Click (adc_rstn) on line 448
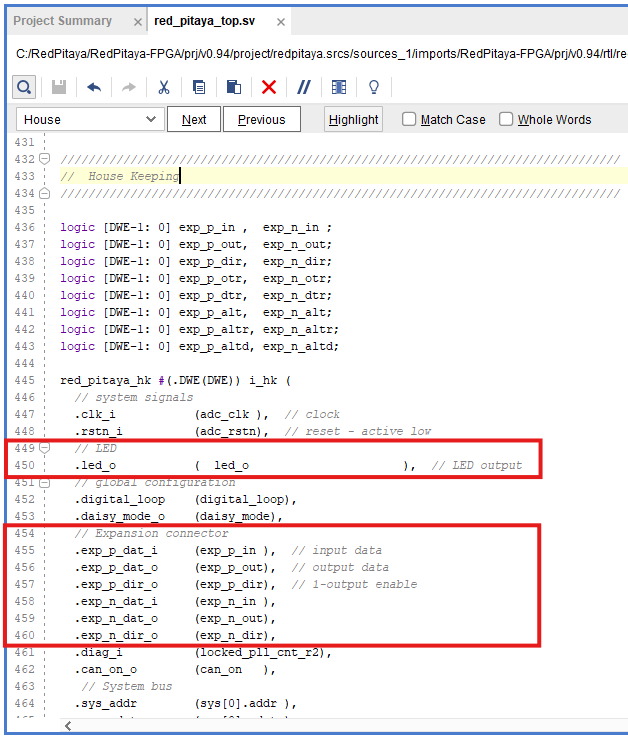Viewport: 628px width, 741px height. coord(228,431)
